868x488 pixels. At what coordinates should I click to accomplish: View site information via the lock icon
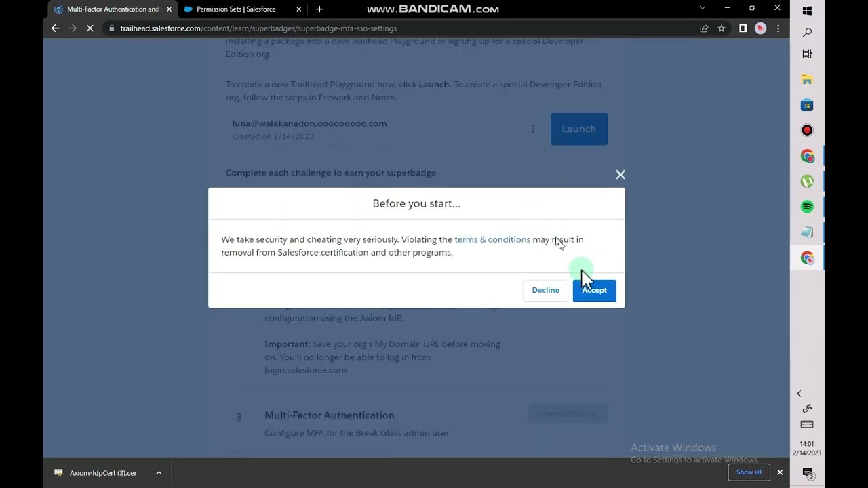click(x=112, y=28)
